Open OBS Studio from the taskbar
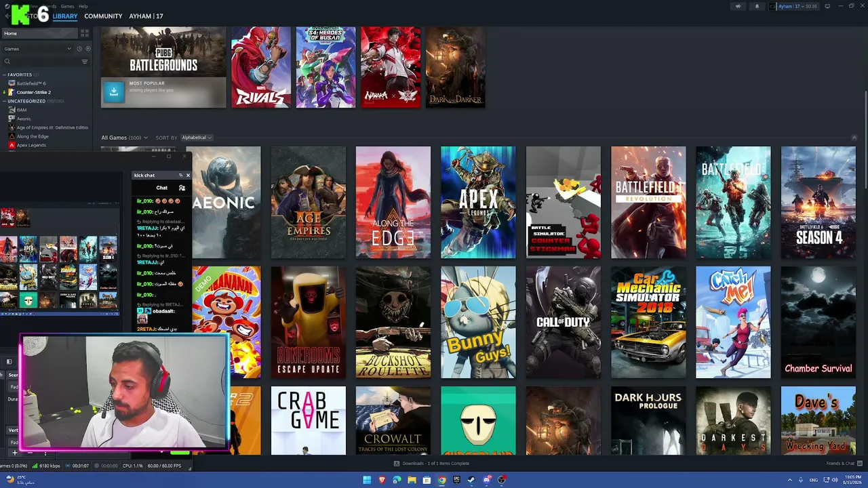 501,480
